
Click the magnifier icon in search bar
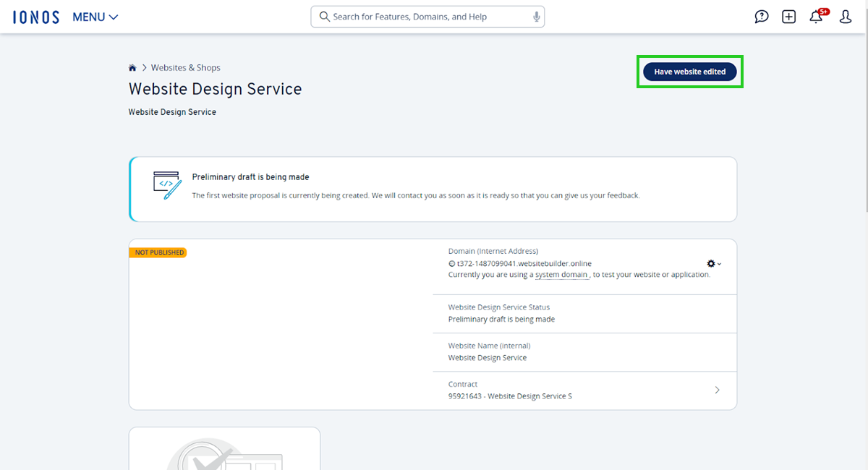(324, 17)
